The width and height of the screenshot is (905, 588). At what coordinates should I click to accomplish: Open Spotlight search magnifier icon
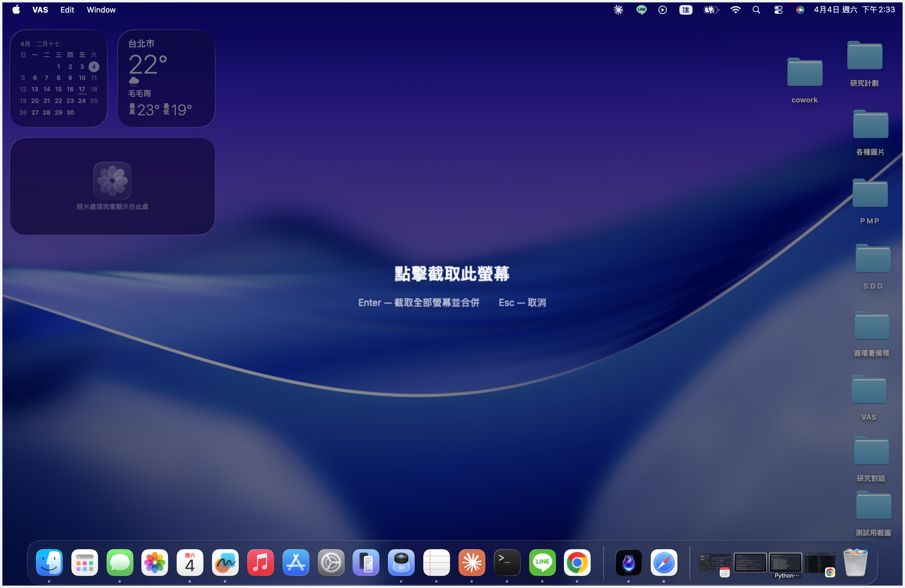pos(756,10)
